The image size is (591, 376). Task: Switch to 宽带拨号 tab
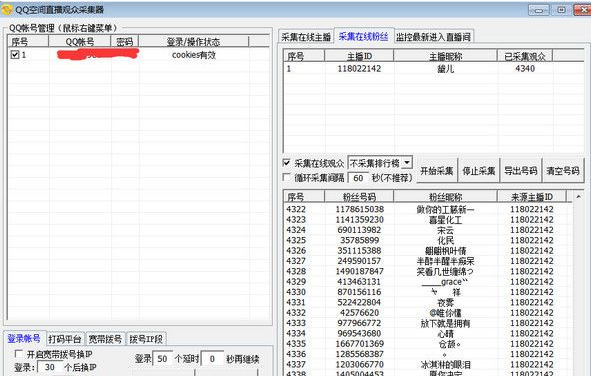(x=105, y=339)
